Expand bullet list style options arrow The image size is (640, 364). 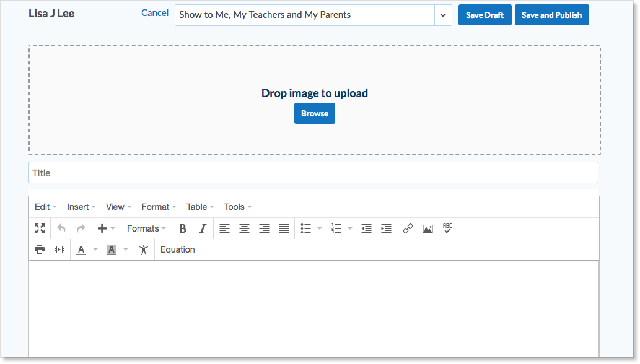click(x=320, y=228)
